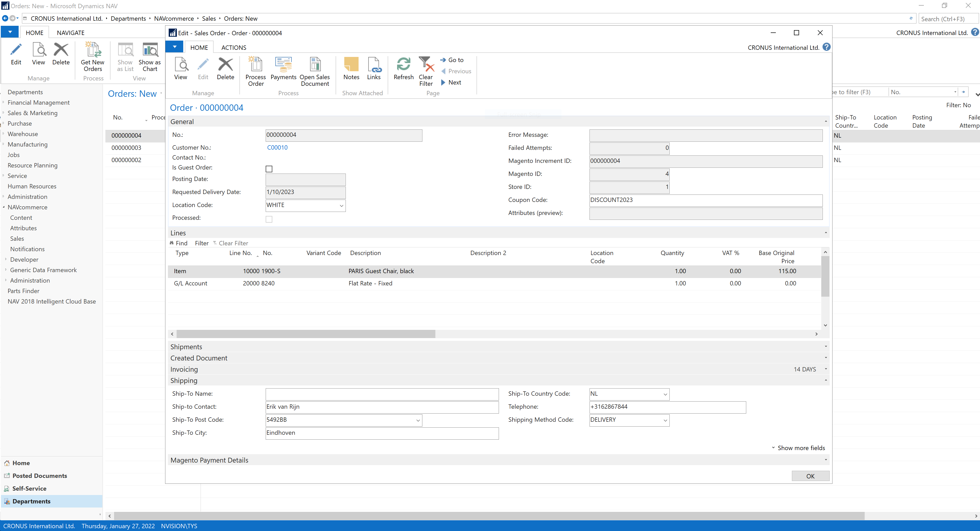Viewport: 980px width, 531px height.
Task: Open the Payments icon in the ribbon
Action: [283, 65]
